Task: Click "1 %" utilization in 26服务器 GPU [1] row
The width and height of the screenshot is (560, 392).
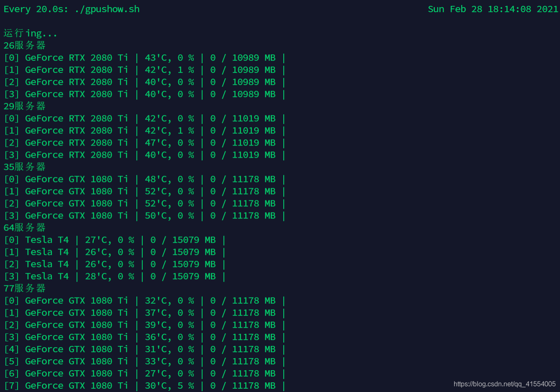Action: click(186, 70)
